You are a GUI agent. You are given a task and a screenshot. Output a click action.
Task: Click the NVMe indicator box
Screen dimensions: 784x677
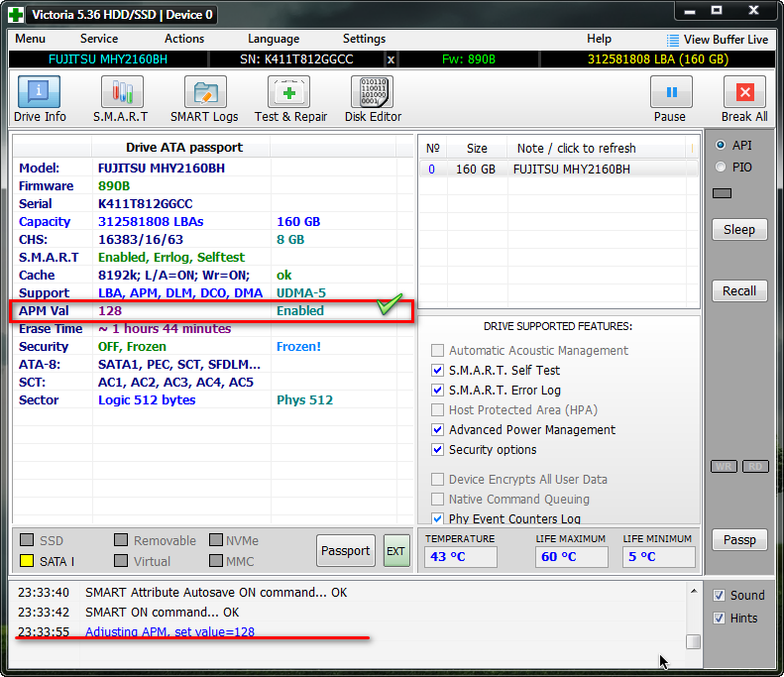(x=216, y=540)
